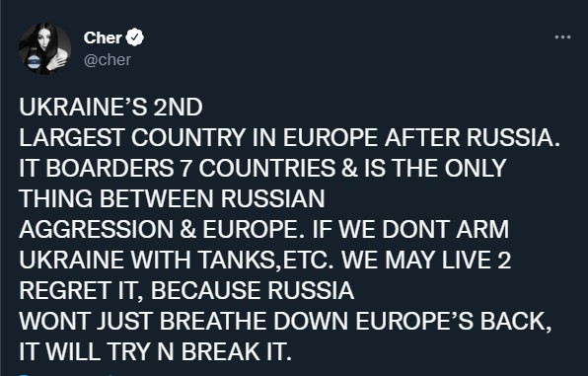Click the line starting "UKRAINE WITH TANKS,ETC."
The image size is (588, 376).
click(264, 260)
